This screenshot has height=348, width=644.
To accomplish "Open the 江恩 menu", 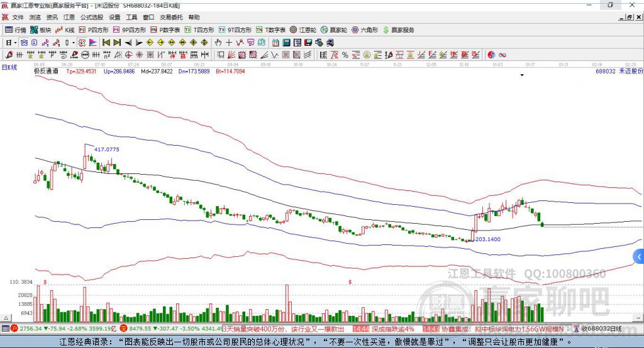I will tap(69, 17).
